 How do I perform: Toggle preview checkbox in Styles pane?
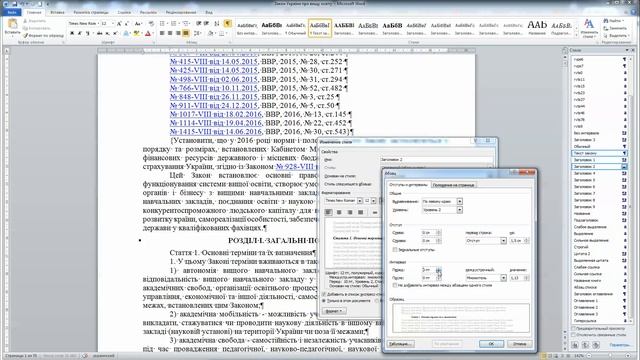[573, 329]
